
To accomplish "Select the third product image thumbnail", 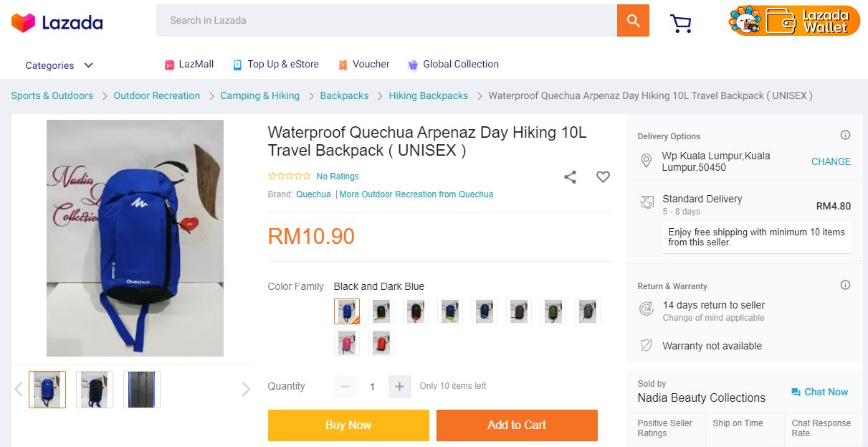I will [x=142, y=390].
